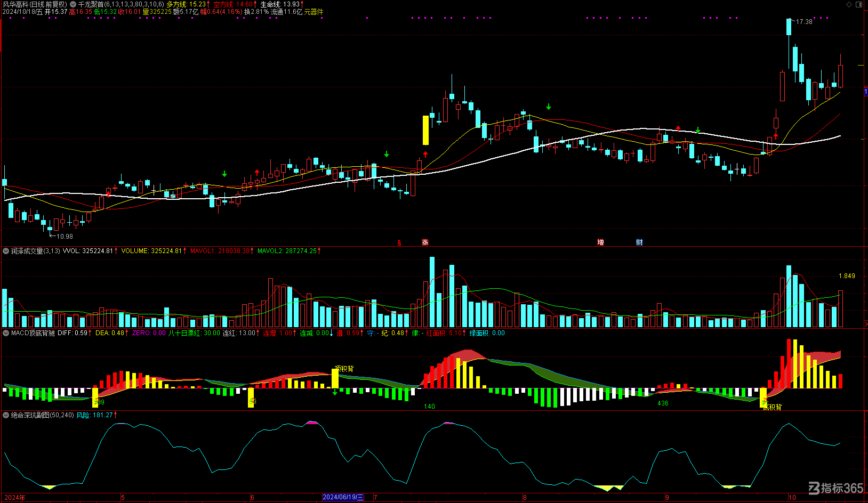
Task: Click the stock title 风华高科(日线,前复权)
Action: [35, 4]
